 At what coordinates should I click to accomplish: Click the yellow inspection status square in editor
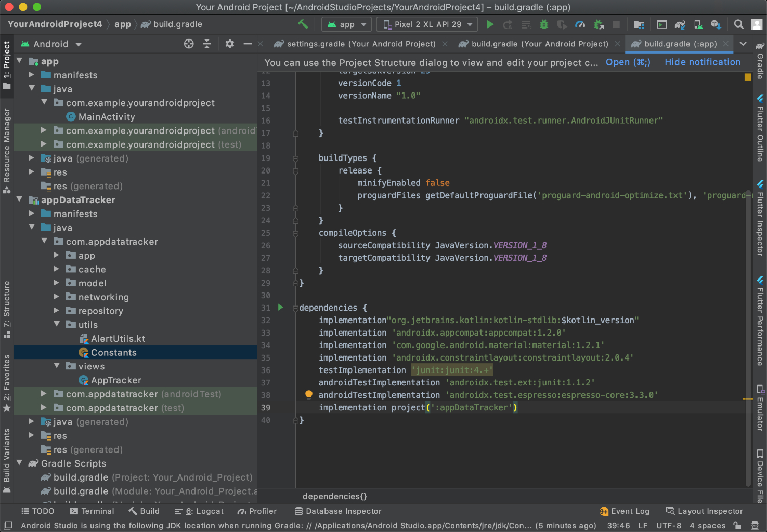pos(748,77)
